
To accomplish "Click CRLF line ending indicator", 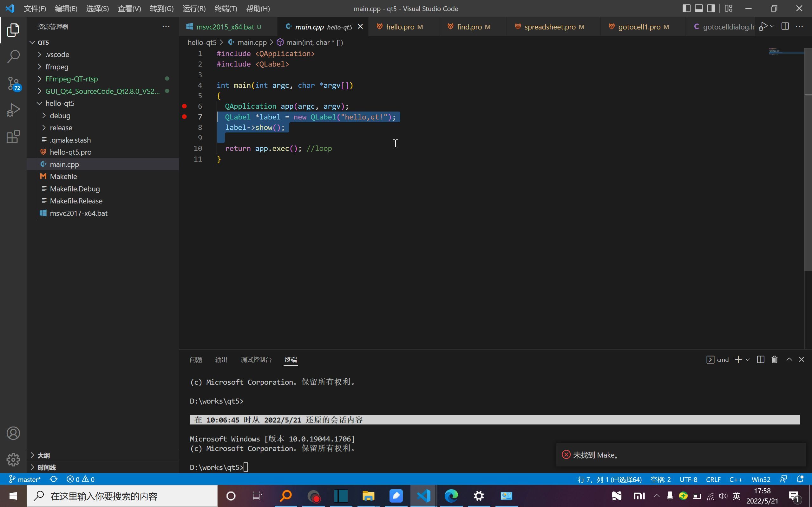I will [713, 479].
